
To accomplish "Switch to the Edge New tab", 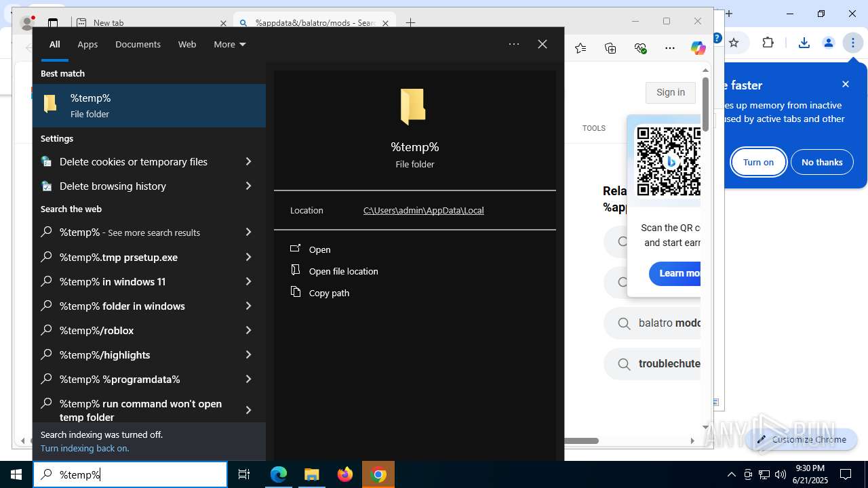I will click(149, 22).
